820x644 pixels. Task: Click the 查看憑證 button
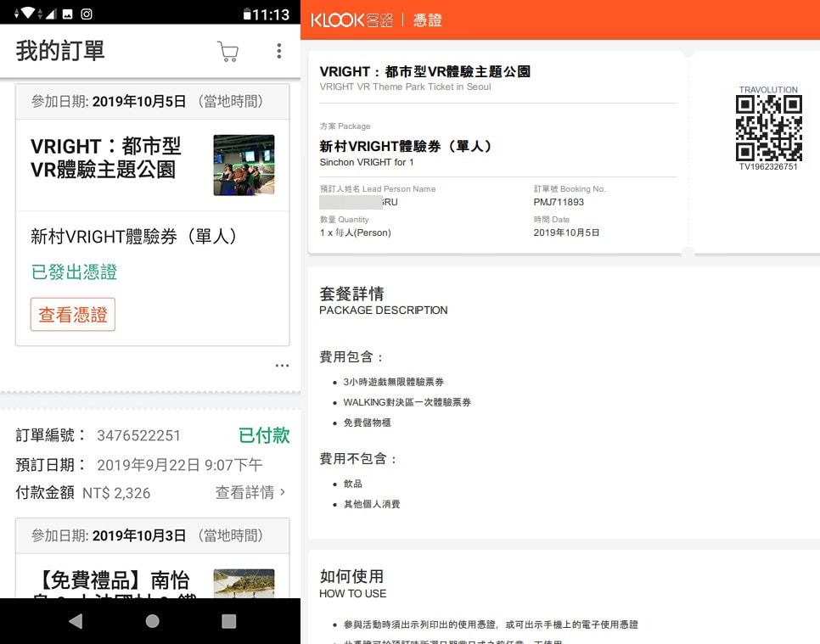pos(73,314)
